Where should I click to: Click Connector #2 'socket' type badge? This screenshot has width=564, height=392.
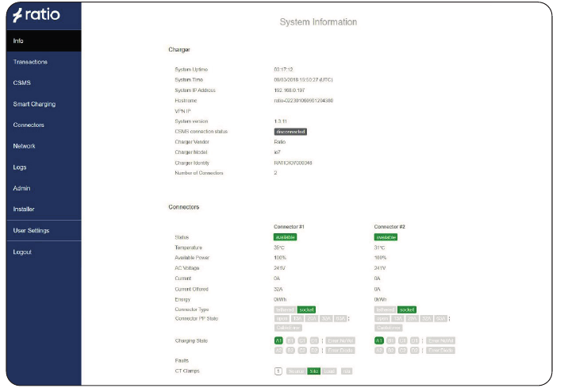pos(407,309)
